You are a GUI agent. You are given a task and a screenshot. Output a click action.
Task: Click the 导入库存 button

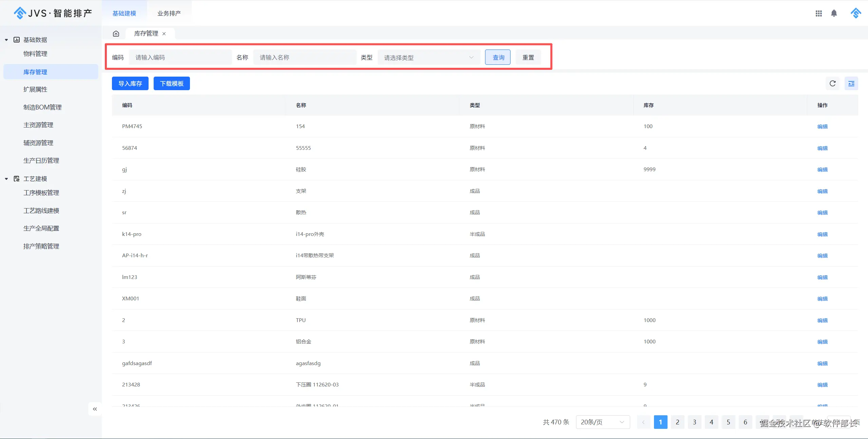(x=130, y=83)
